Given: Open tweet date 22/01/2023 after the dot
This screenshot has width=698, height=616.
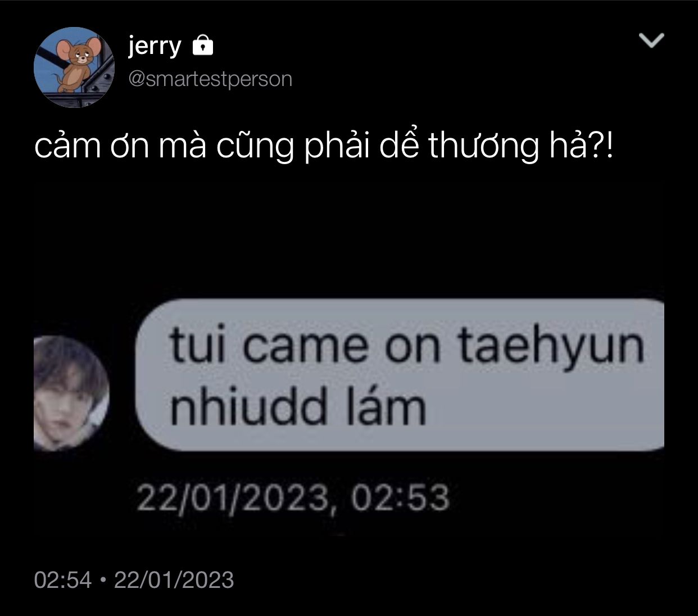Looking at the screenshot, I should [x=174, y=580].
